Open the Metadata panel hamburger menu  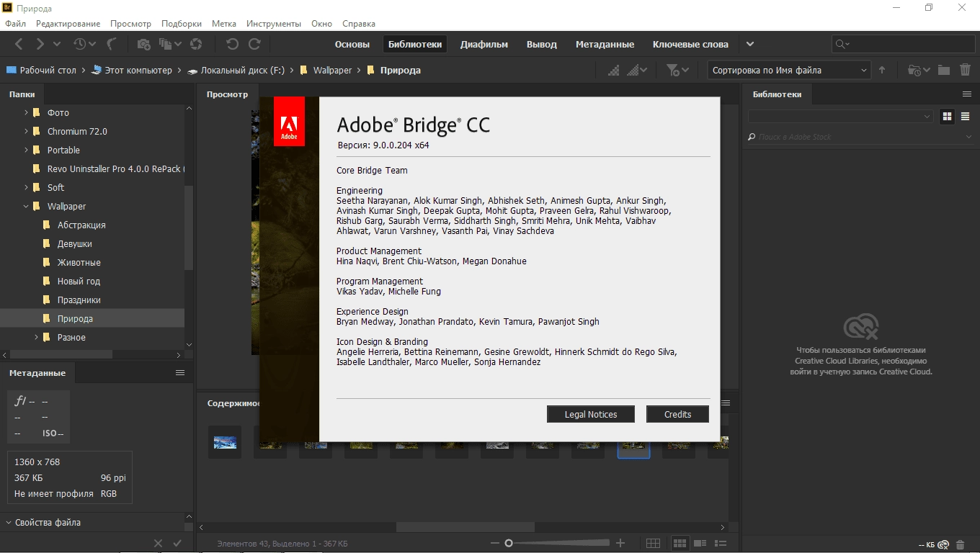(180, 372)
